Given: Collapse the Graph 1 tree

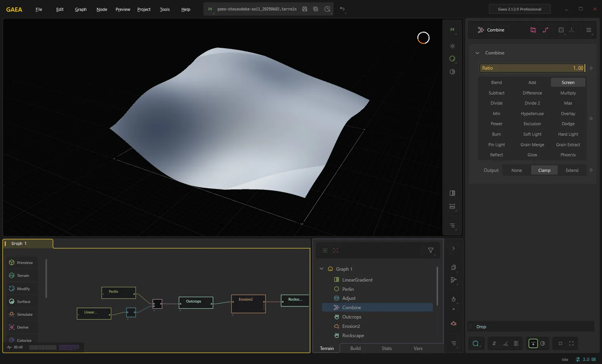Looking at the screenshot, I should click(x=321, y=269).
